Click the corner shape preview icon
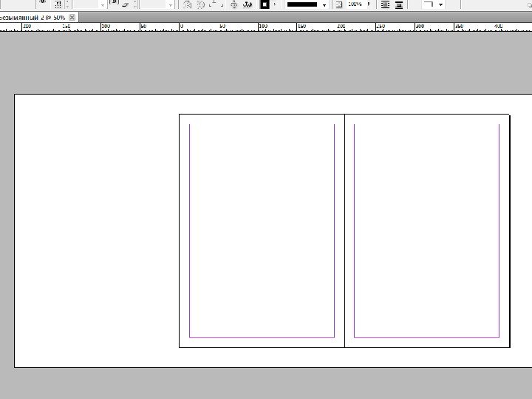This screenshot has width=532, height=399. [x=429, y=4]
